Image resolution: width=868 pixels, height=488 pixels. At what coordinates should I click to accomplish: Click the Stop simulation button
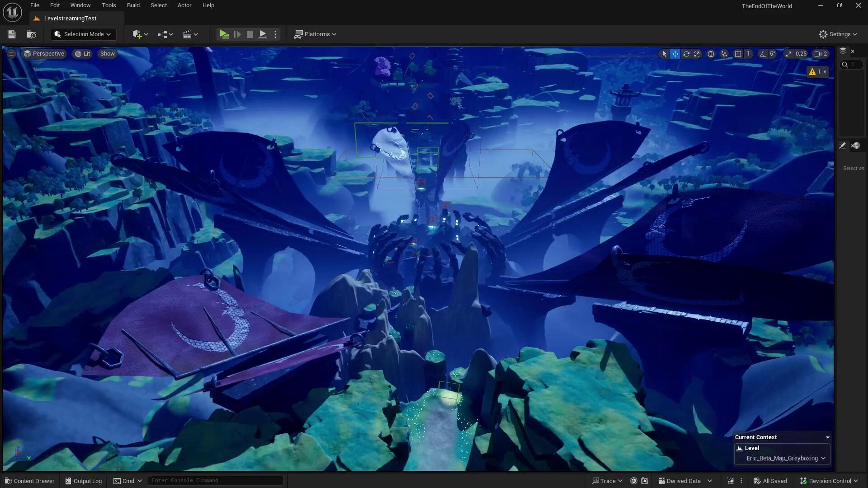point(250,34)
